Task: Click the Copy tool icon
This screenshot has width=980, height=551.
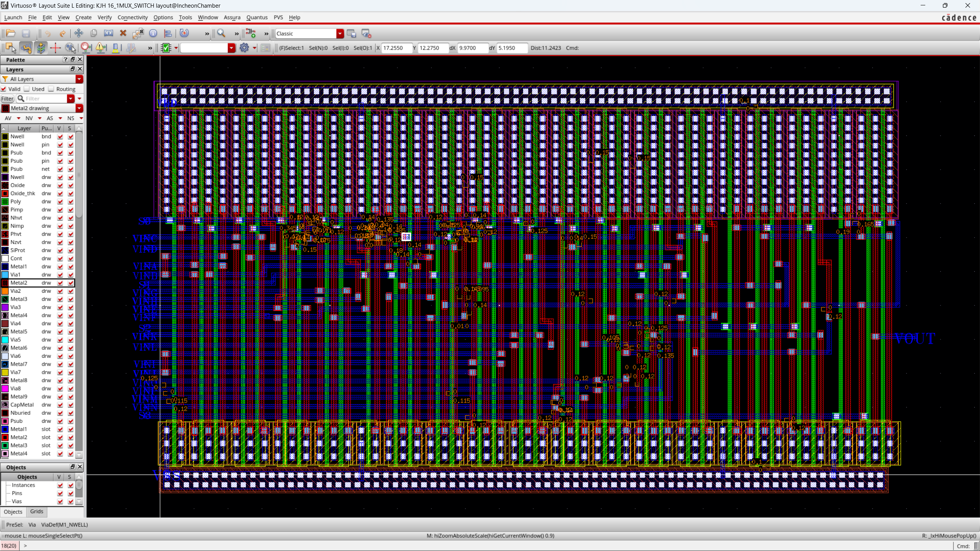Action: pyautogui.click(x=93, y=33)
